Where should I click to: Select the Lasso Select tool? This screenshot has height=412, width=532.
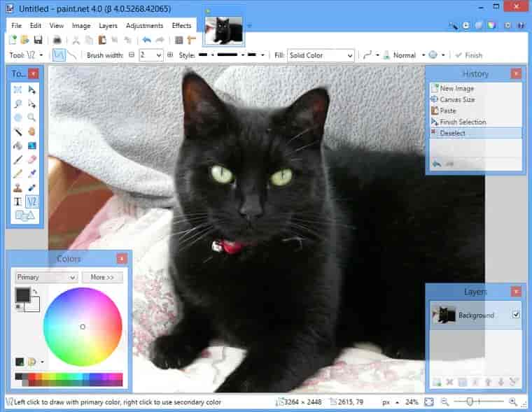17,104
